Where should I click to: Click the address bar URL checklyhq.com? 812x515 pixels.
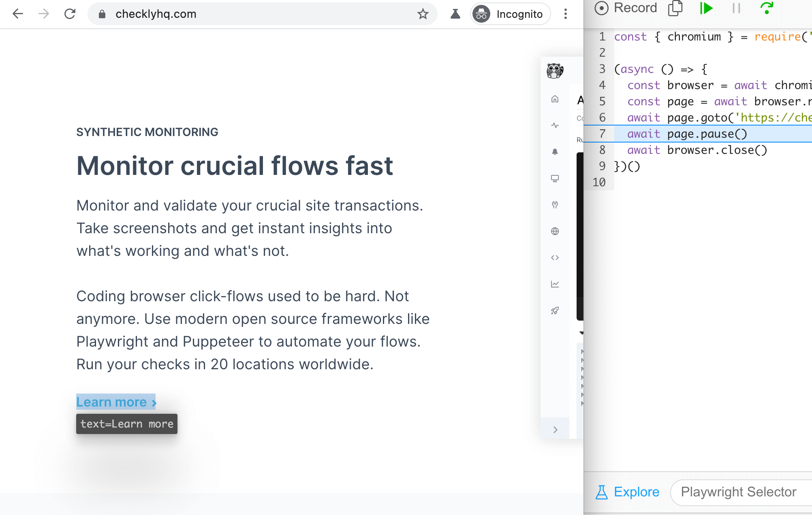pyautogui.click(x=156, y=14)
